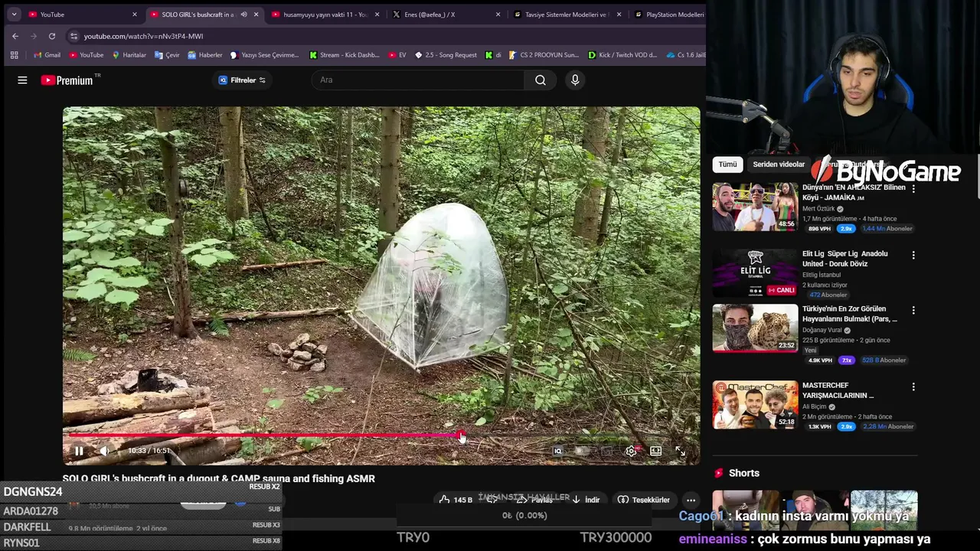Toggle the autoplay switch in player controls

[582, 451]
